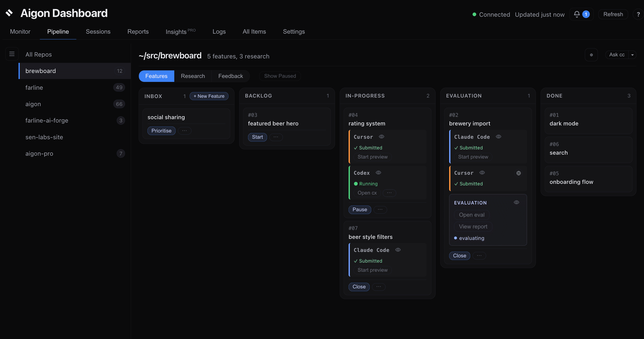Image resolution: width=644 pixels, height=339 pixels.
Task: Select the farline-ai-forge repo
Action: [75, 120]
